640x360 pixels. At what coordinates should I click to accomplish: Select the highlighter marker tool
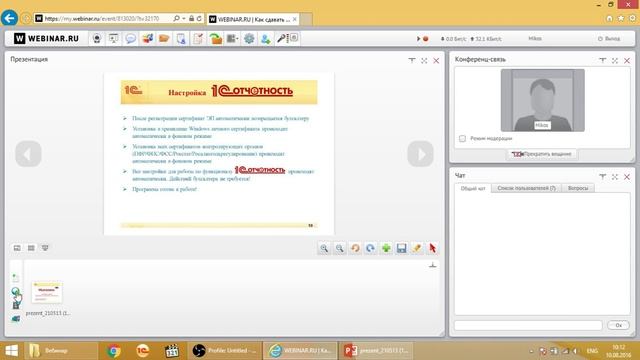(417, 248)
